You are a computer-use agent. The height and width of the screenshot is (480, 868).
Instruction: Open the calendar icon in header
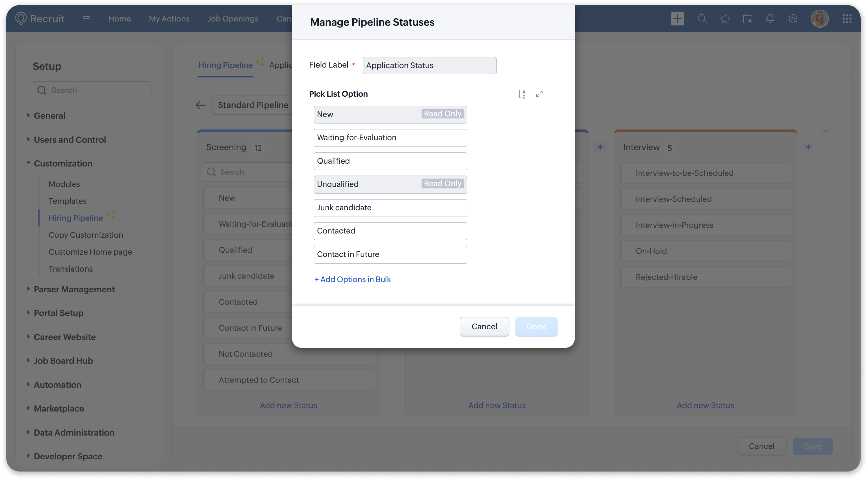coord(747,19)
